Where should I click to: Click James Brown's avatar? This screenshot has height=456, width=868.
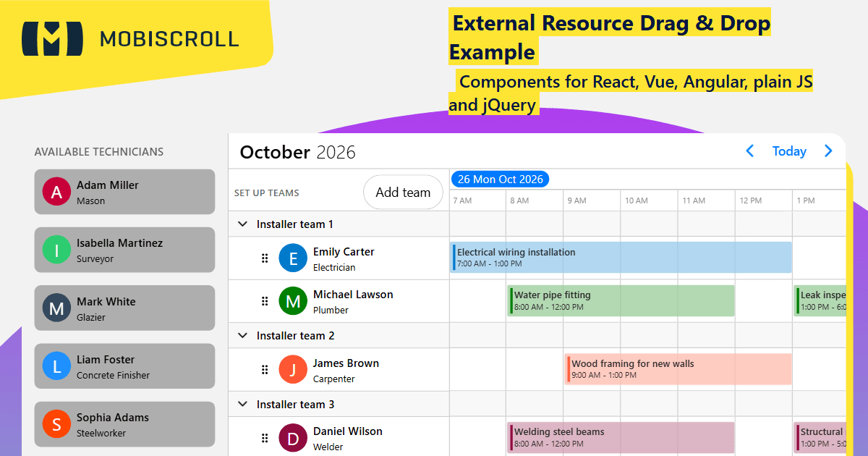(x=293, y=370)
